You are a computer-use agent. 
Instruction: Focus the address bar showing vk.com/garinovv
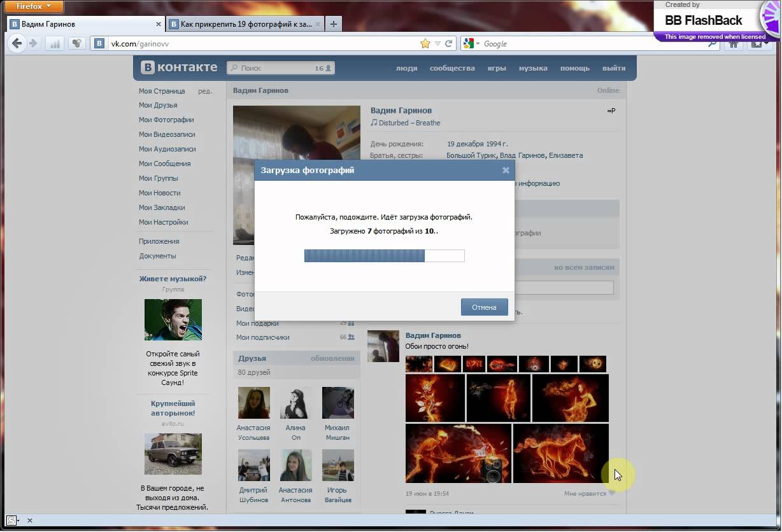click(x=261, y=44)
